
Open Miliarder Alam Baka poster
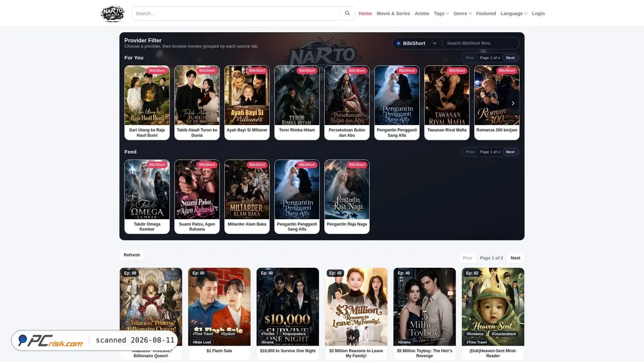point(247,189)
